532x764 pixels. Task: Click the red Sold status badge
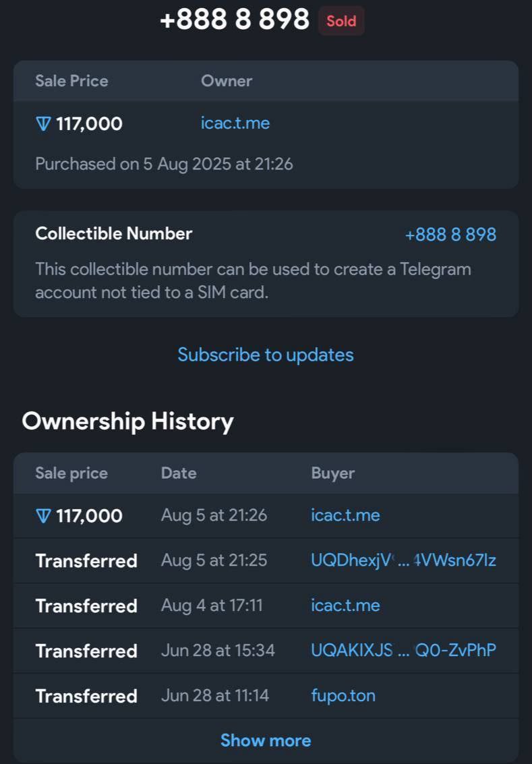(x=341, y=21)
